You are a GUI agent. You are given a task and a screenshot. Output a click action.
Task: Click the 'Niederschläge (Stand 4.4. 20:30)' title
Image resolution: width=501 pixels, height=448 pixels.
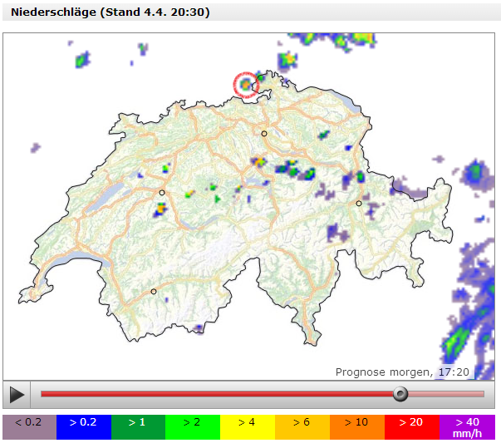111,12
